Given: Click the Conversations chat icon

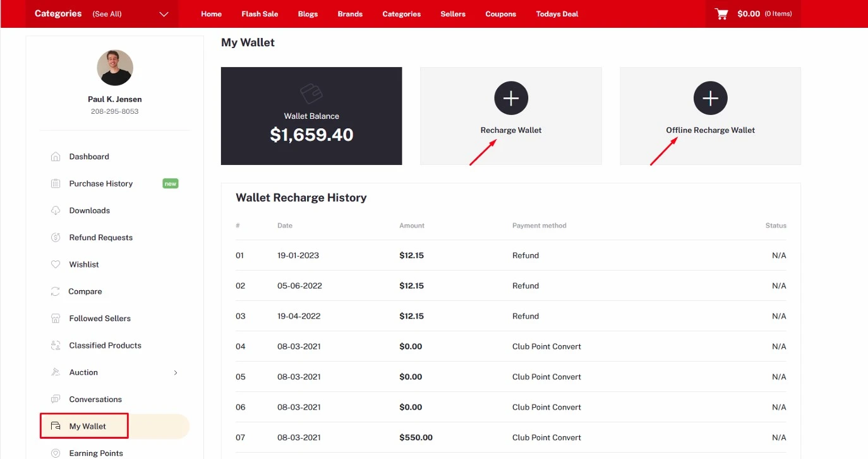Looking at the screenshot, I should coord(56,400).
